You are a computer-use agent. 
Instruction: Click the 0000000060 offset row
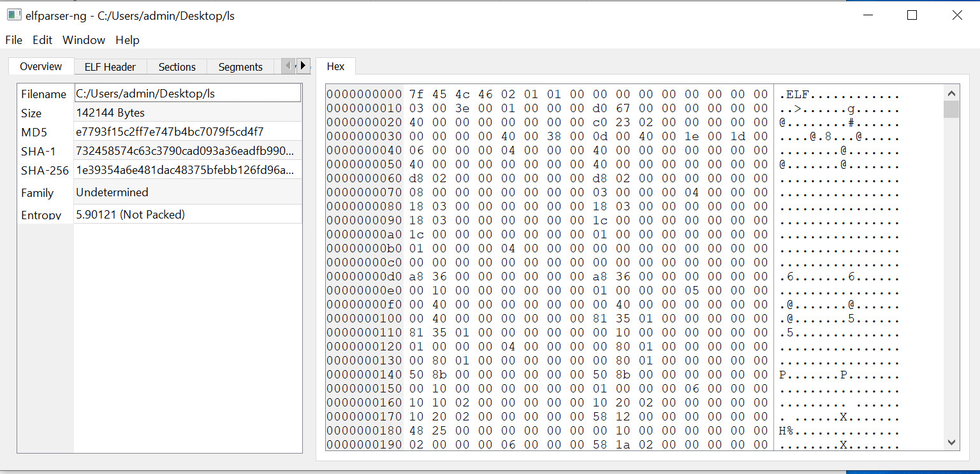click(365, 178)
